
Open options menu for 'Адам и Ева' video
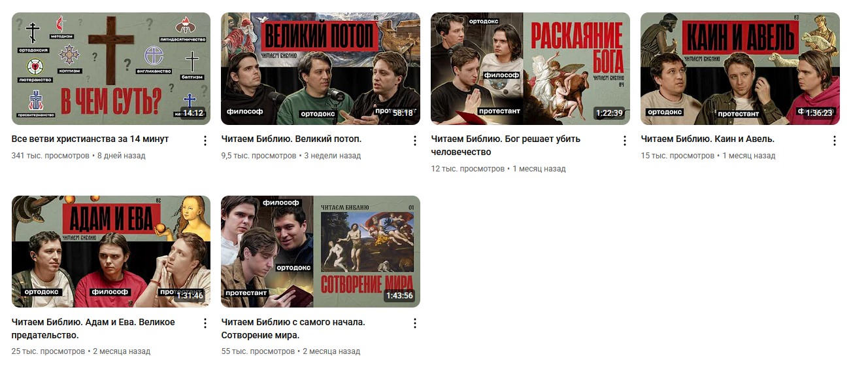(x=205, y=323)
